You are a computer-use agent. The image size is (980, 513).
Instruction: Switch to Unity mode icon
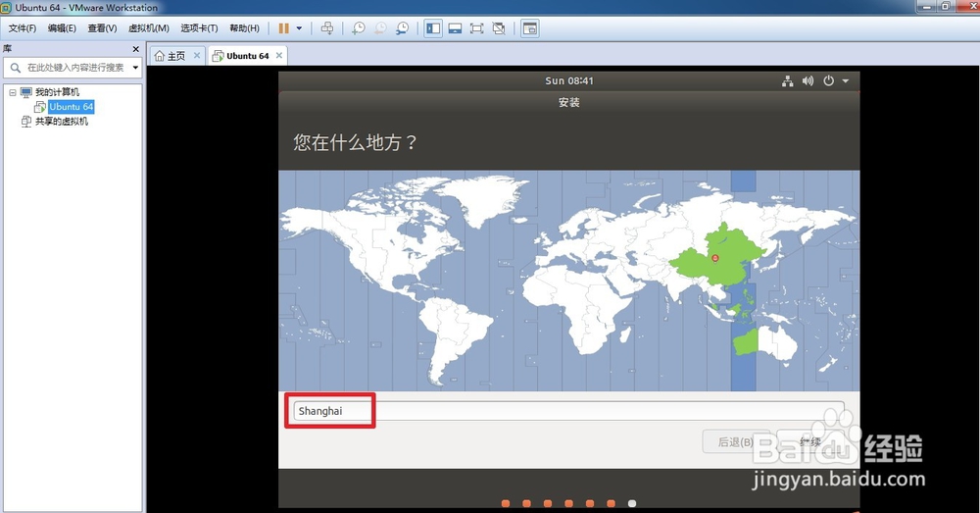(x=499, y=28)
